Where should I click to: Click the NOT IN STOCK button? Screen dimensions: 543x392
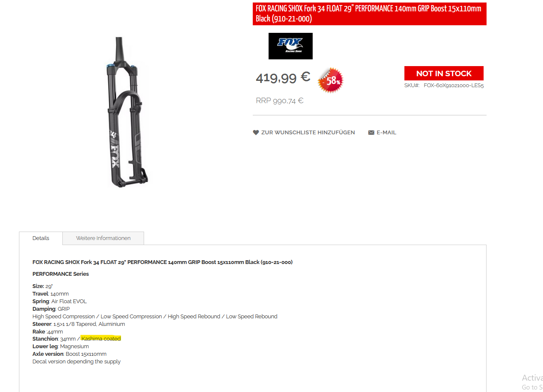[x=444, y=73]
